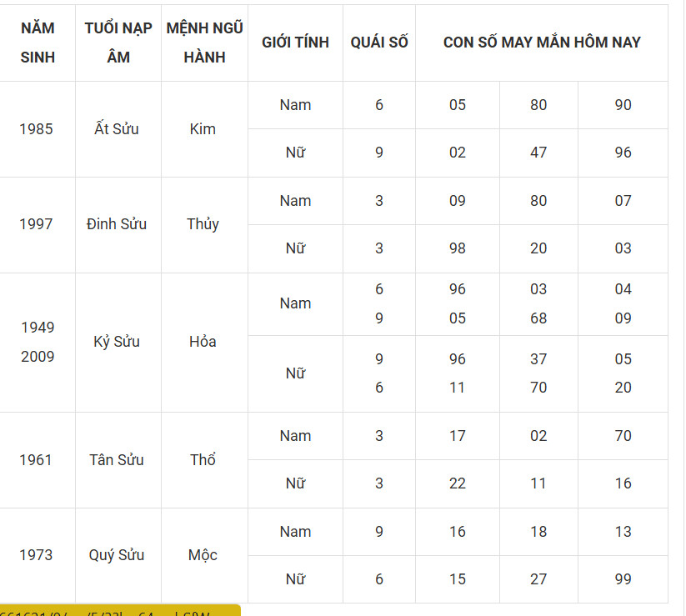Select the Hỏa element cell
The width and height of the screenshot is (686, 616).
pos(203,342)
